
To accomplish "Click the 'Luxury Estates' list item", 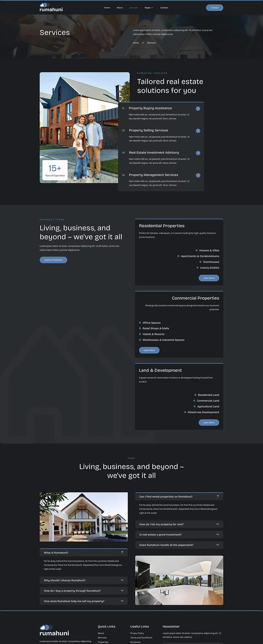I will pos(208,268).
